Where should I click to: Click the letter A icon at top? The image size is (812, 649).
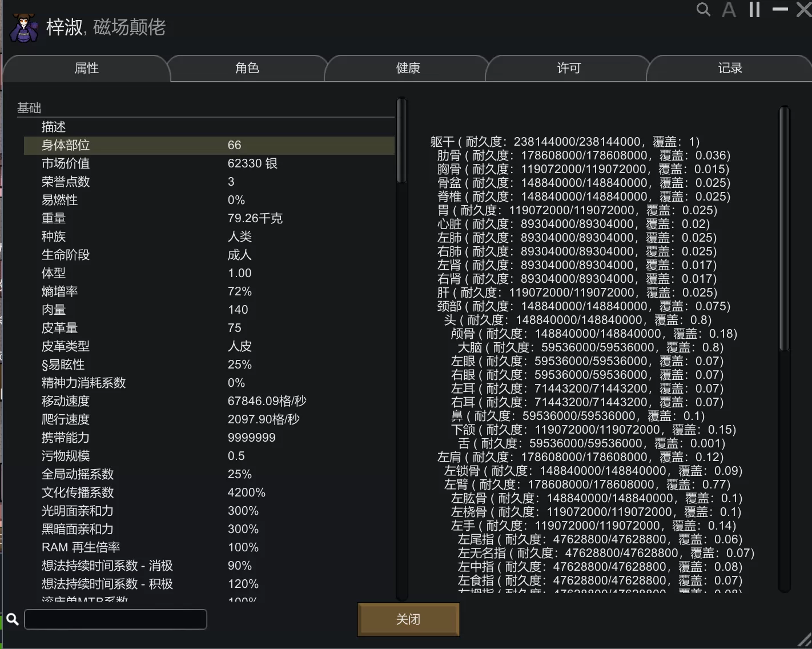pyautogui.click(x=729, y=10)
